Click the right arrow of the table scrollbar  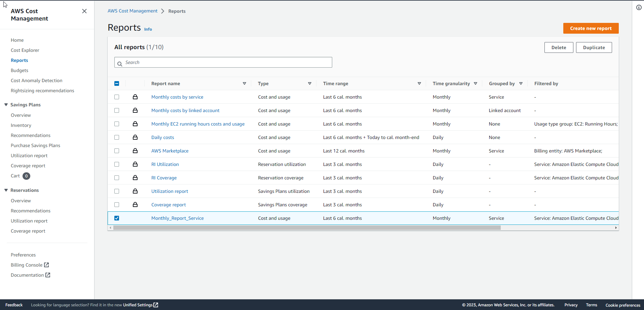pos(616,228)
